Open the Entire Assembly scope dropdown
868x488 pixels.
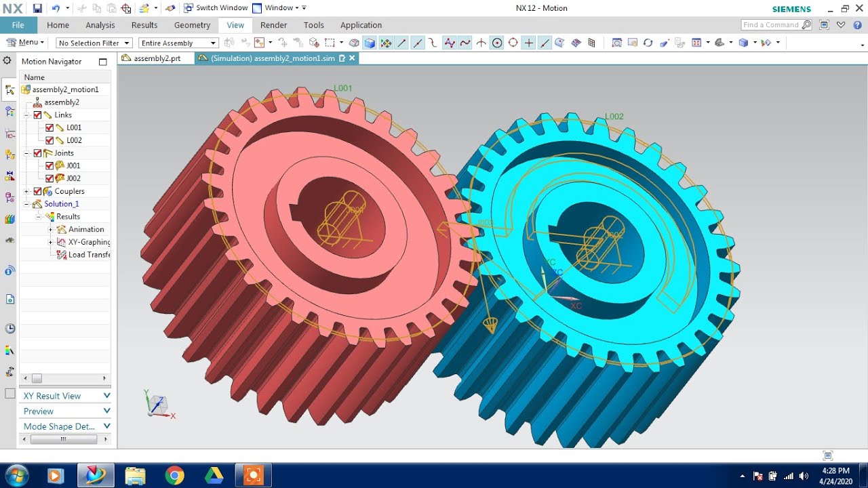point(178,43)
